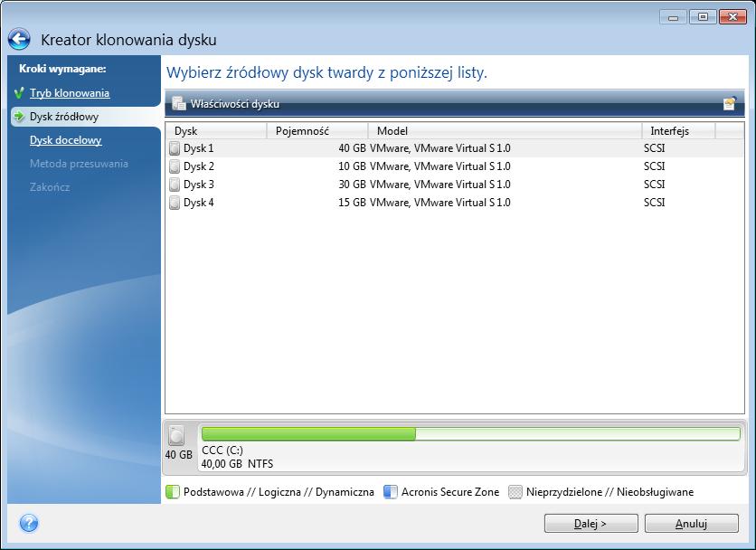This screenshot has height=550, width=756.
Task: Click the CCC (C:) partition usage bar
Action: (470, 433)
